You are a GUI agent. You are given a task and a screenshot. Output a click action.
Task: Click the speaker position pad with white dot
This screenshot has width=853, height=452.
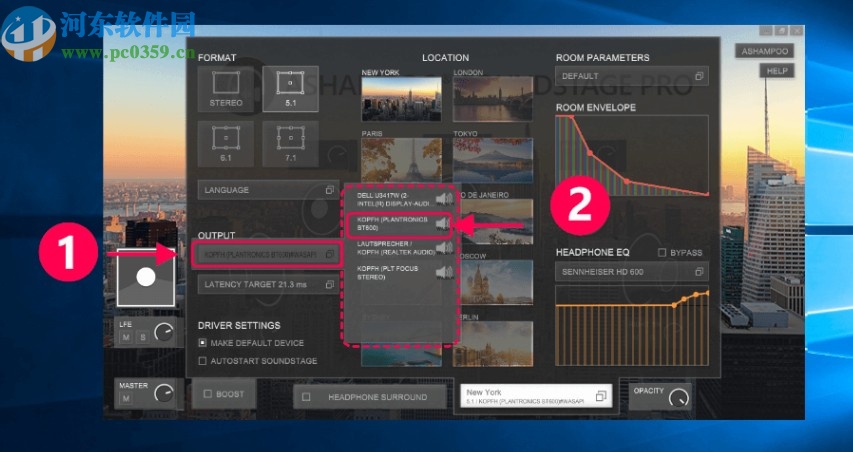tap(146, 277)
